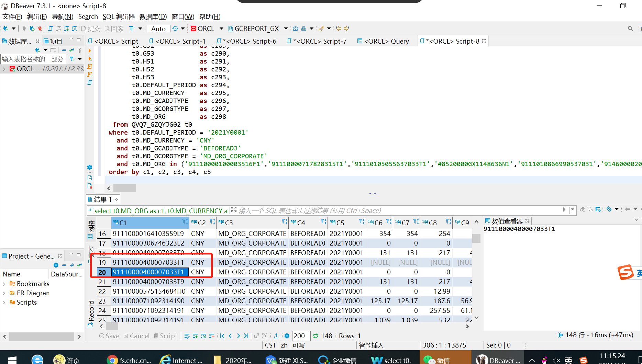This screenshot has height=364, width=642.
Task: Sort by the C4 column sort arrows
Action: [323, 222]
